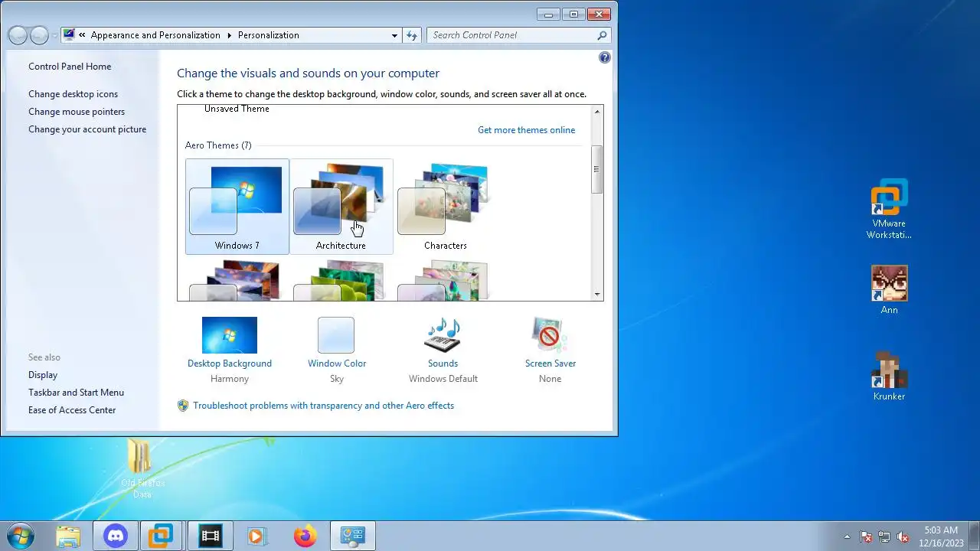Click the Aero Themes (7) heading
This screenshot has height=551, width=980.
[218, 145]
